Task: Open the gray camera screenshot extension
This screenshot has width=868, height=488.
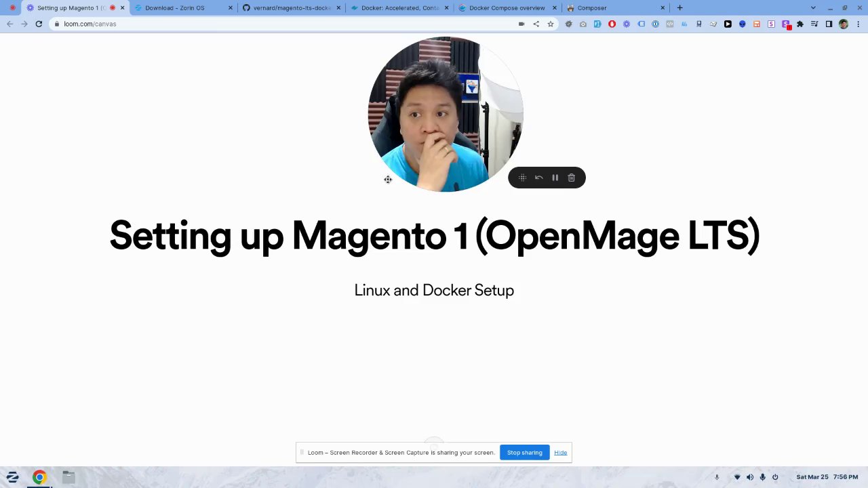Action: pos(583,24)
